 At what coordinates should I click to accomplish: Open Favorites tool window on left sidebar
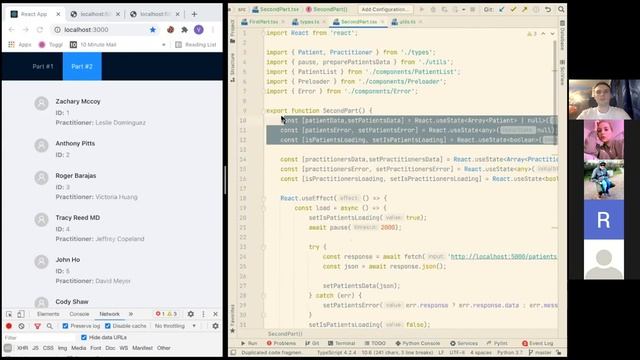tap(232, 318)
